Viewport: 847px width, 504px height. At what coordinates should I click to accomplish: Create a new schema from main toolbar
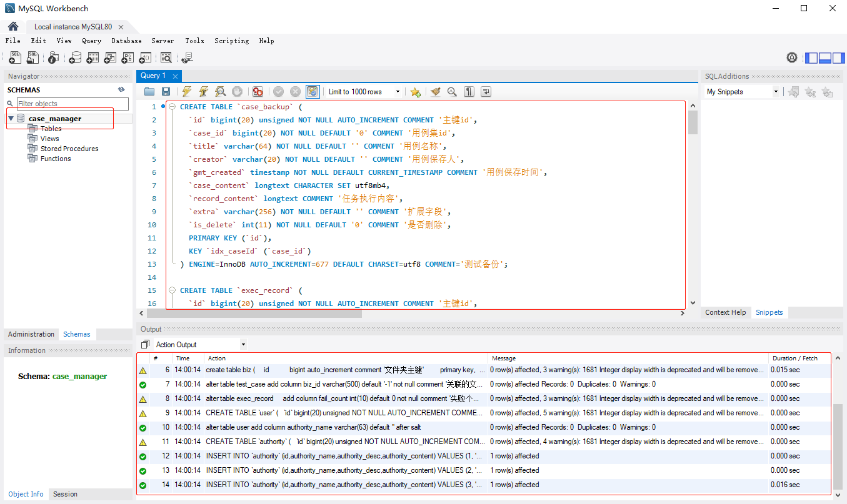click(x=75, y=58)
